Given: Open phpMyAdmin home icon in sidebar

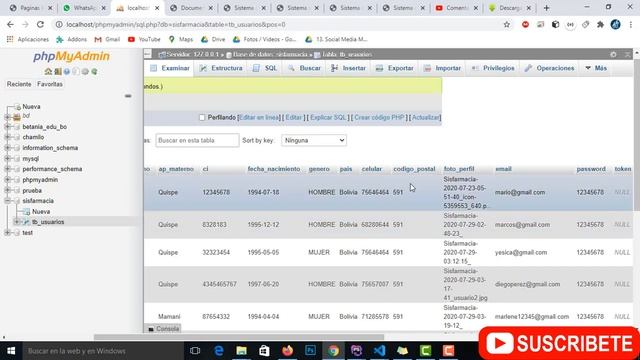Looking at the screenshot, I should tap(48, 71).
